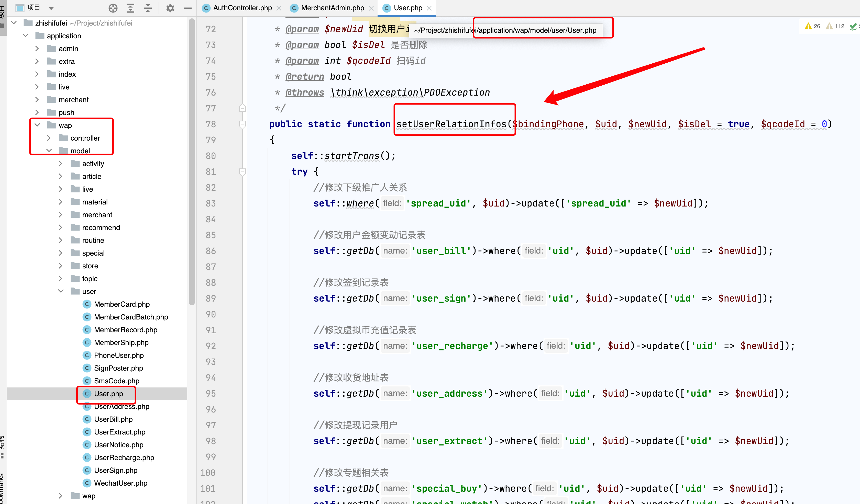
Task: Click the locate opened file crosshair icon
Action: point(113,8)
